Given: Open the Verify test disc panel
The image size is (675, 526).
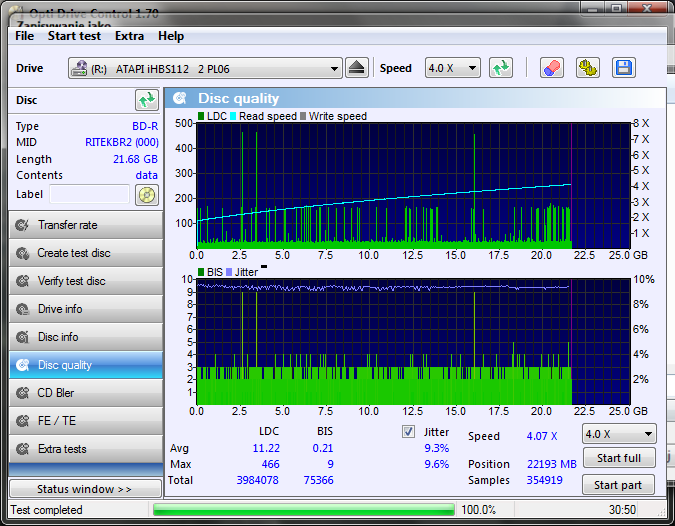Looking at the screenshot, I should pyautogui.click(x=86, y=281).
